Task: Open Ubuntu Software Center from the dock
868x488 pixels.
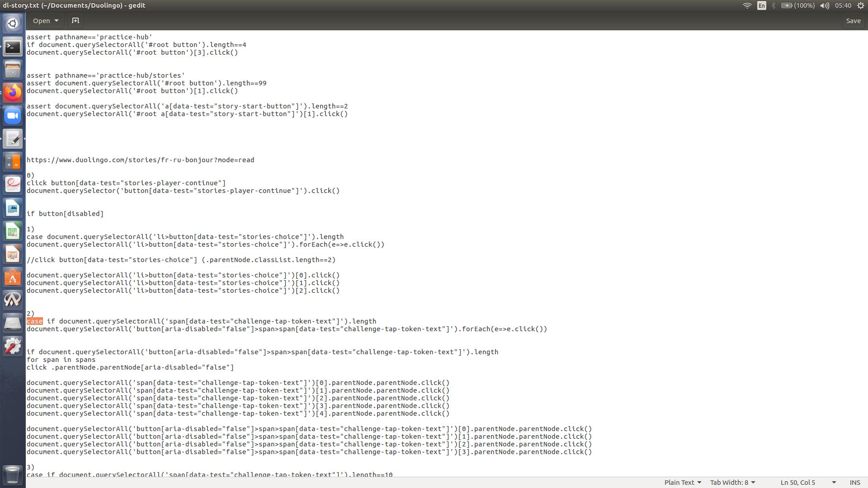Action: coord(13,277)
